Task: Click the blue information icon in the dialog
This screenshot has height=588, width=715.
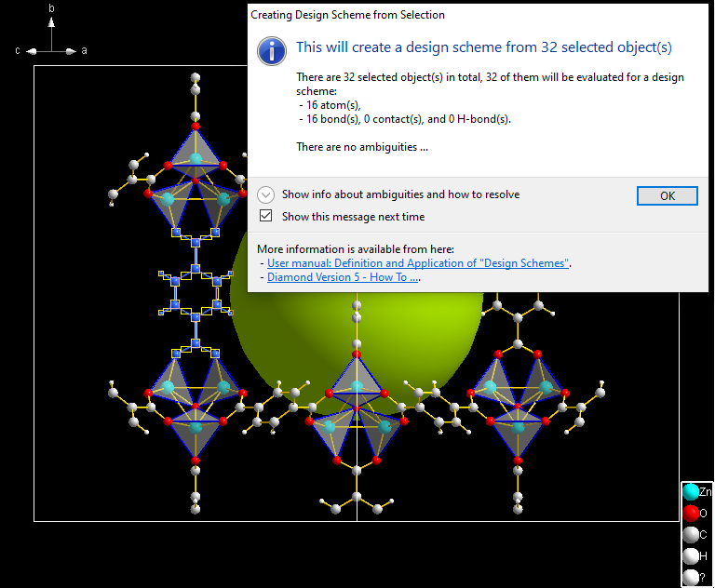Action: pos(272,51)
